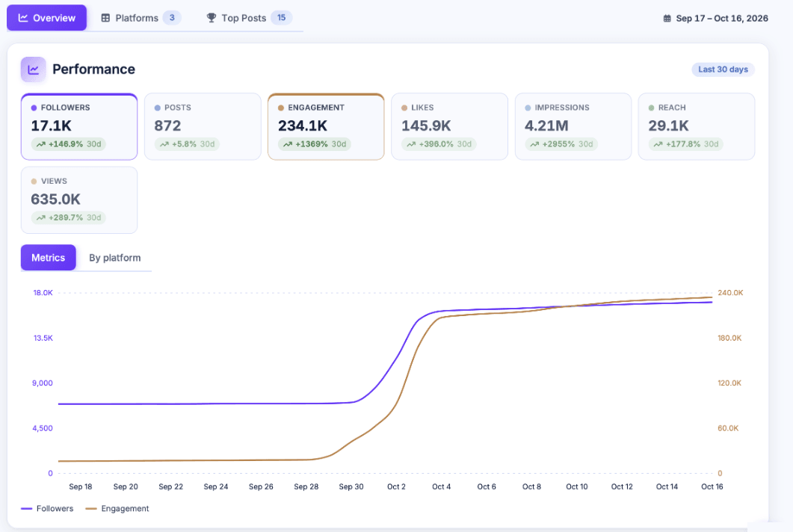Click the Performance heading

(x=93, y=69)
